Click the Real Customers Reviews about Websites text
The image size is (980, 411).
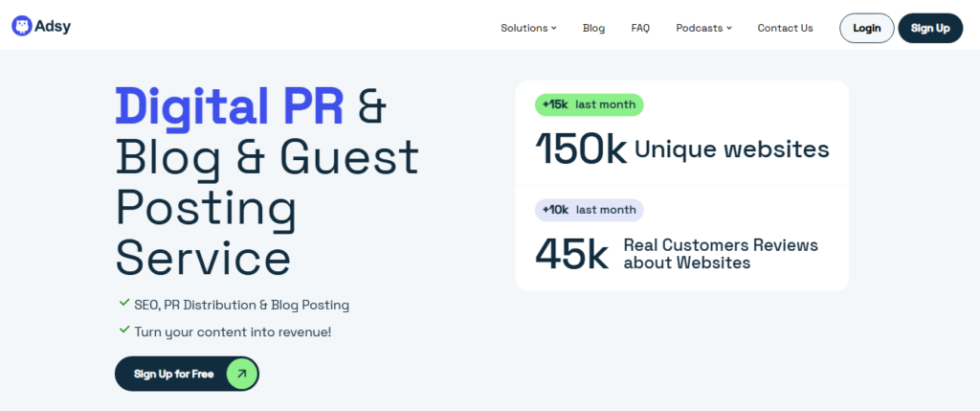point(721,253)
